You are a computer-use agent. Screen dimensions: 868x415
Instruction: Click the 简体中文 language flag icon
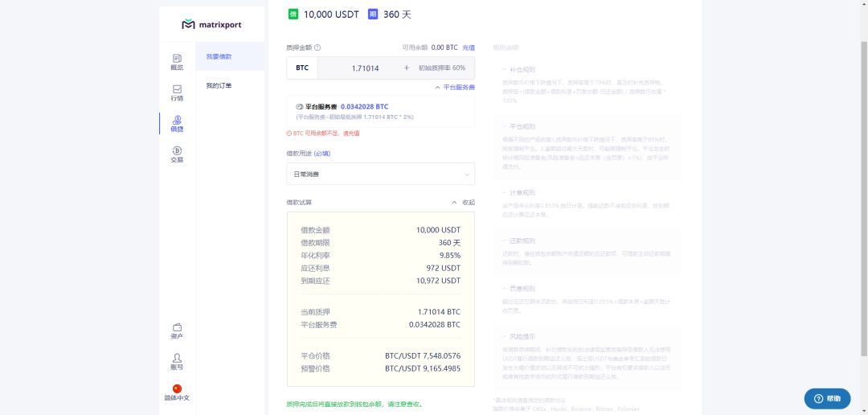(x=177, y=389)
